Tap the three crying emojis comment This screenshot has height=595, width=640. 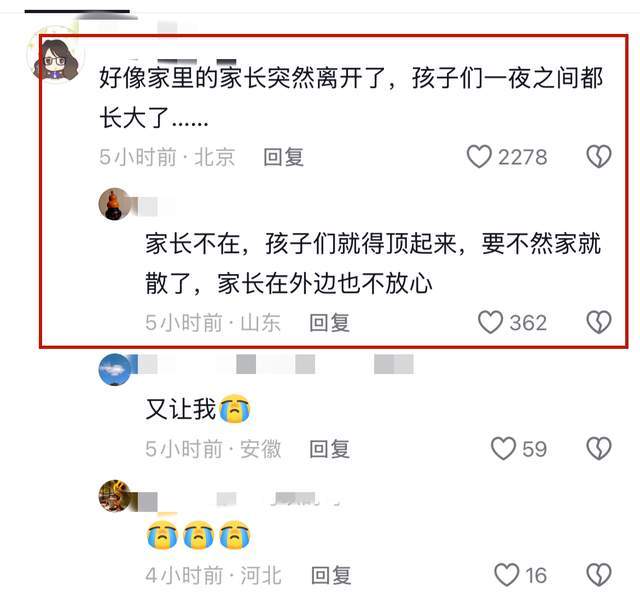198,535
